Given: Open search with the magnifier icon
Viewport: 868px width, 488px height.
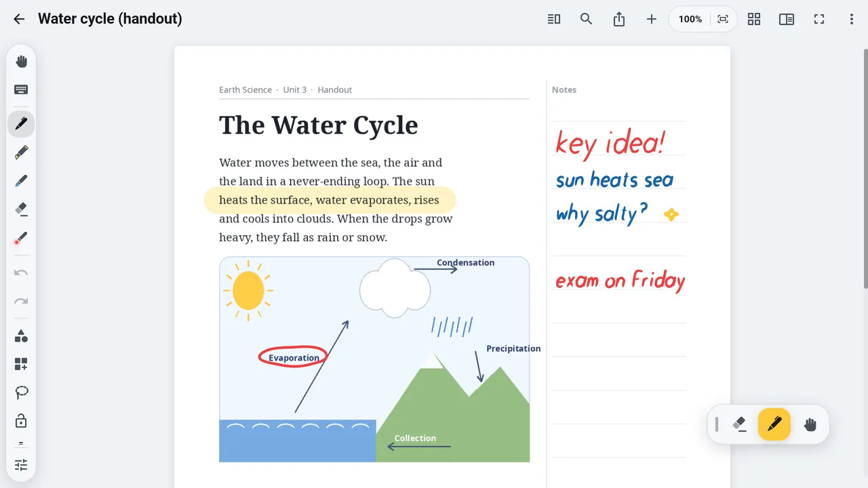Looking at the screenshot, I should coord(587,19).
